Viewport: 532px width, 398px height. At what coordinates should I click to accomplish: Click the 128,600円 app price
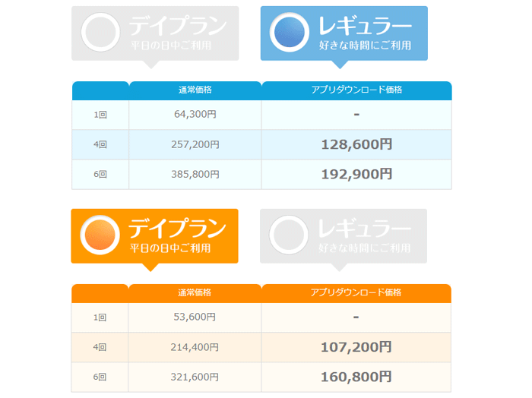[x=356, y=144]
